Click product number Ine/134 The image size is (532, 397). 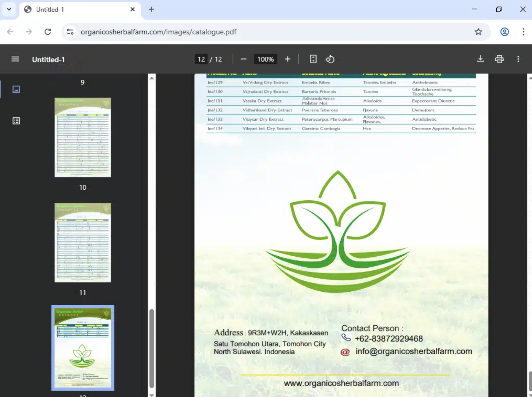tap(215, 128)
